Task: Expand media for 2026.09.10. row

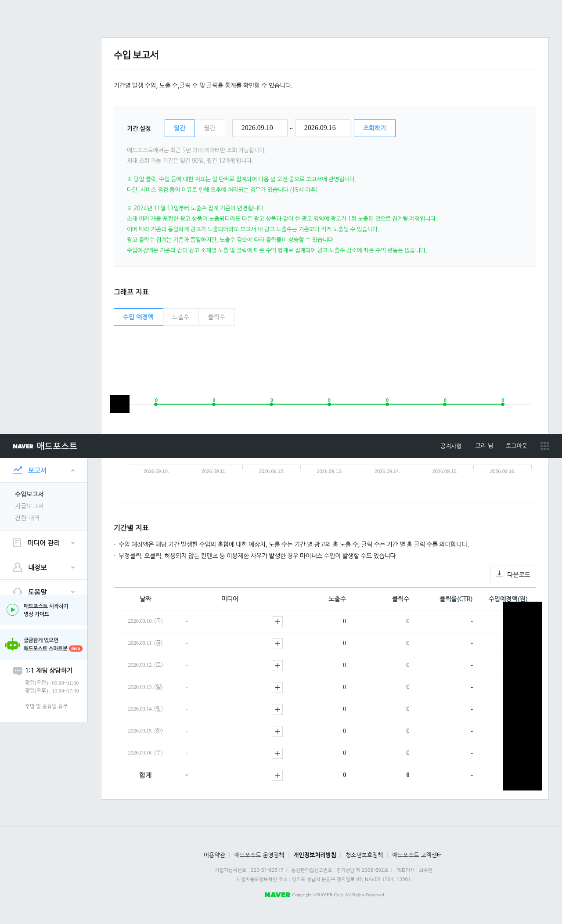Action: (277, 621)
